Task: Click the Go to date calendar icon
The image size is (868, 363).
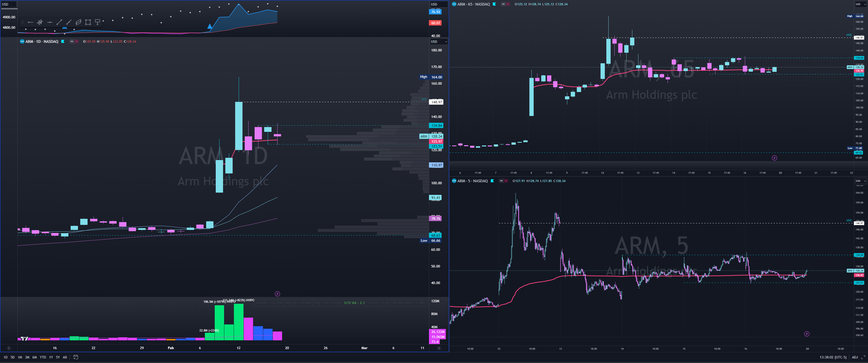Action: point(75,357)
